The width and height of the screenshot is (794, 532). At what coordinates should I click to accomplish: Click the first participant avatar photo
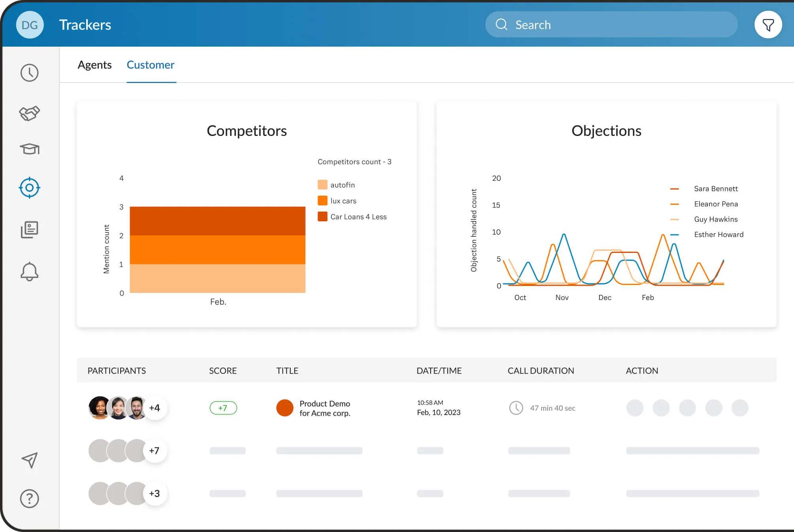99,408
